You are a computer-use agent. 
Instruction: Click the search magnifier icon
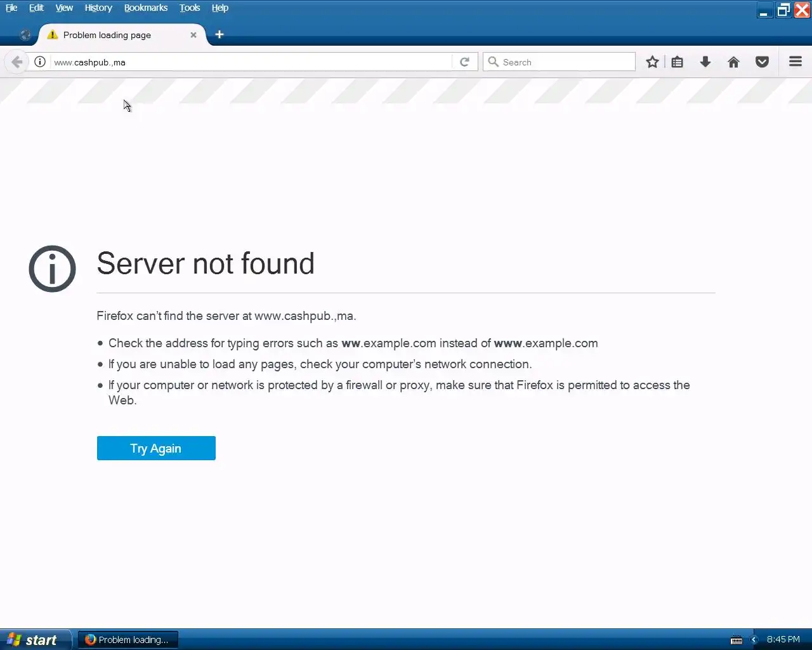(x=493, y=62)
